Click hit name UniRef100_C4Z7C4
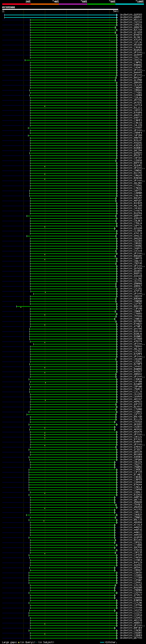Screen dimensions: 146x644 (x=131, y=105)
